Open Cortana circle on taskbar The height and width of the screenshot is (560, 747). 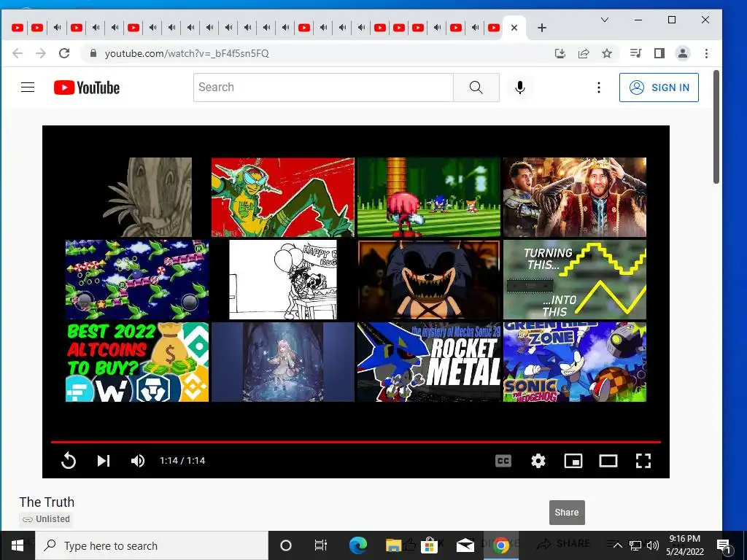[286, 545]
